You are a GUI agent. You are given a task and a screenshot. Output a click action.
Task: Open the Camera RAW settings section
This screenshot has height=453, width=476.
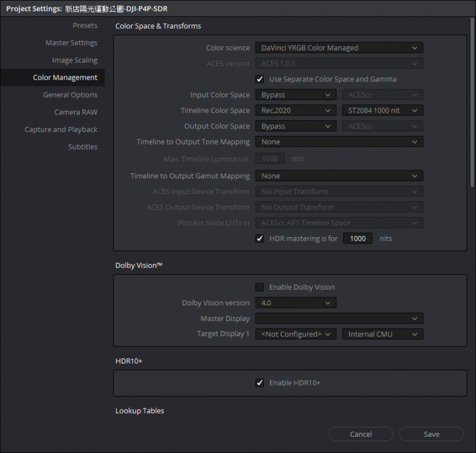click(x=76, y=112)
